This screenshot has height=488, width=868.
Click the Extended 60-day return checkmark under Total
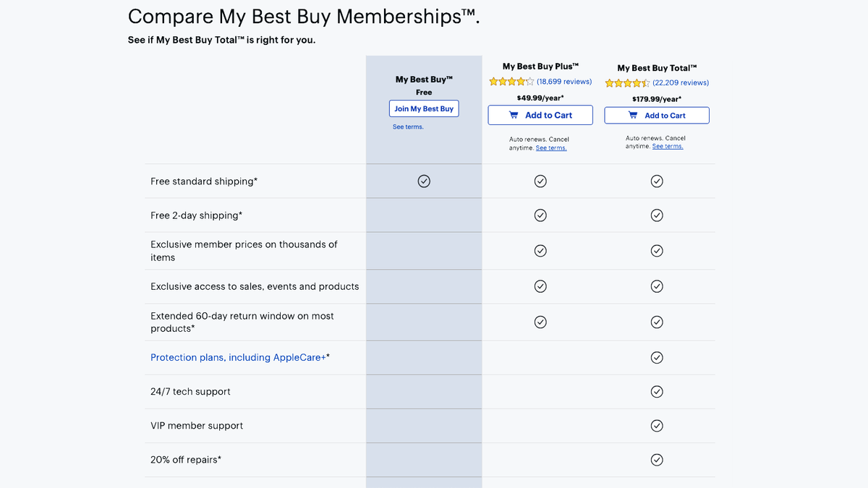(x=657, y=322)
